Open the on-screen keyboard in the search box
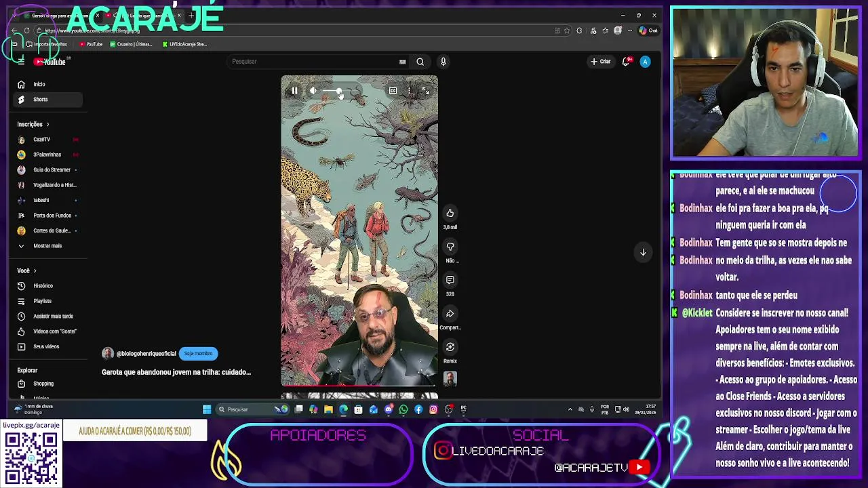This screenshot has height=488, width=868. (402, 62)
